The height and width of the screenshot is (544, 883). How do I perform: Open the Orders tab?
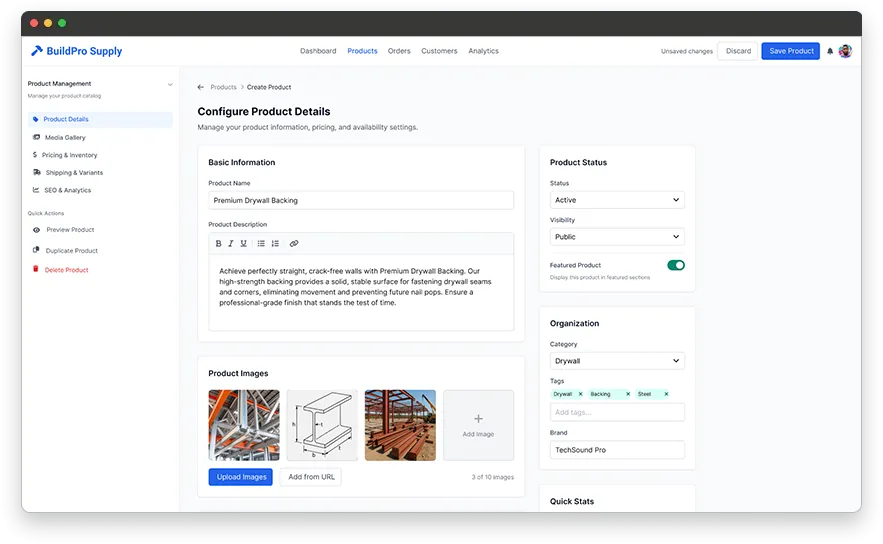(399, 51)
